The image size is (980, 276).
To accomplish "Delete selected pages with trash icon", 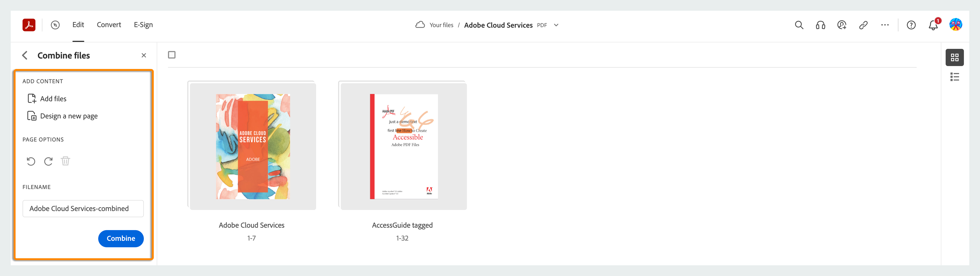I will [x=65, y=161].
